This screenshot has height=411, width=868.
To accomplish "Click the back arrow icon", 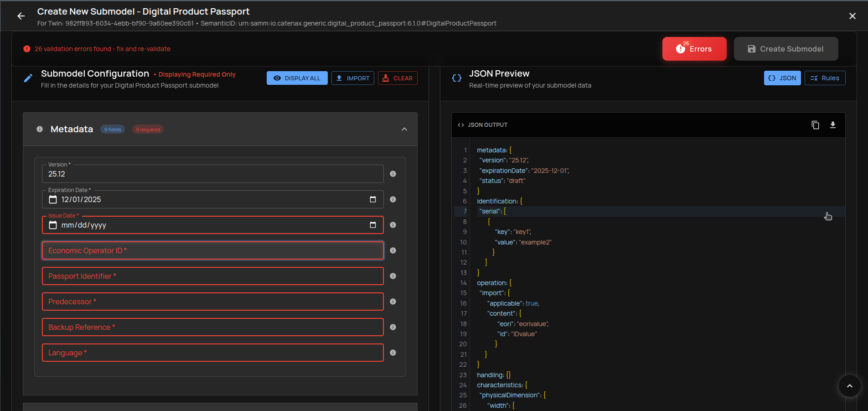I will tap(21, 16).
